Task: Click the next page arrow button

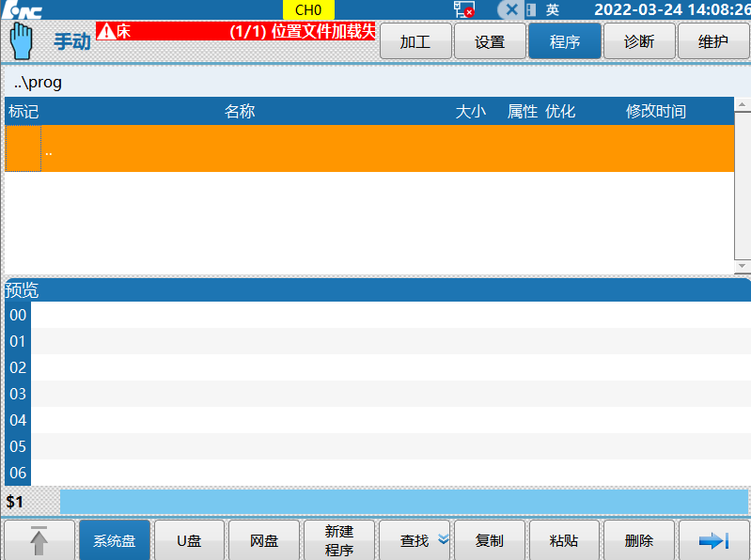Action: point(714,540)
